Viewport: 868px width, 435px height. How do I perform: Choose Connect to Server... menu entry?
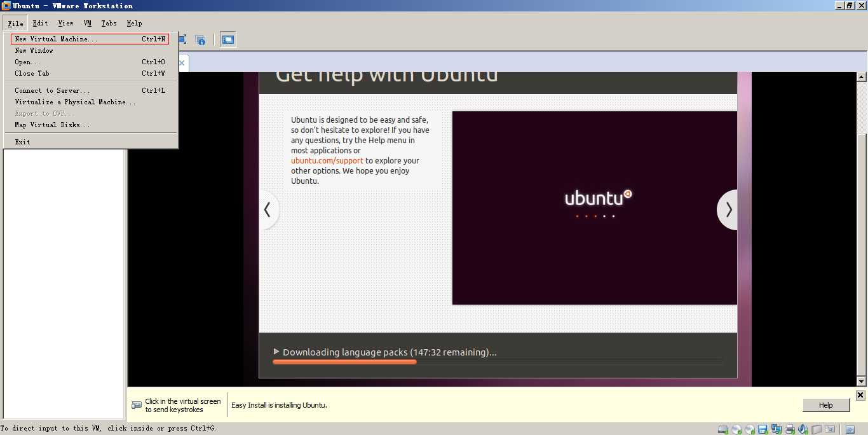90,90
